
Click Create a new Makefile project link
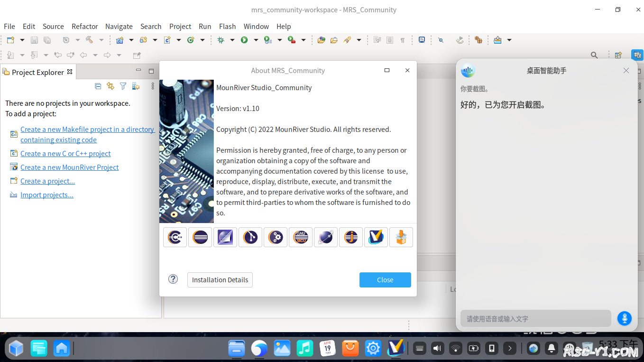[87, 135]
